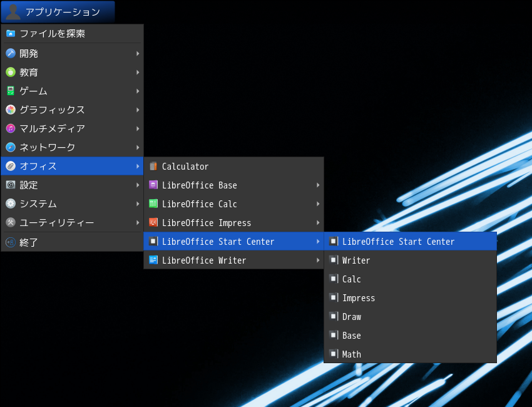
Task: Click the orange LibreOffice Impress icon
Action: (x=153, y=222)
